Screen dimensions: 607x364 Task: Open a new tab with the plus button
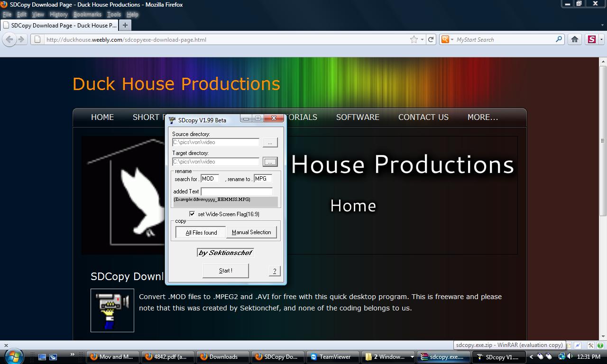[x=125, y=25]
